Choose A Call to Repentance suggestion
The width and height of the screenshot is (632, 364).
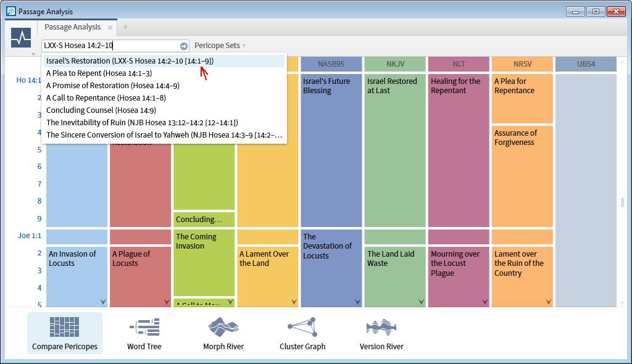pos(164,98)
